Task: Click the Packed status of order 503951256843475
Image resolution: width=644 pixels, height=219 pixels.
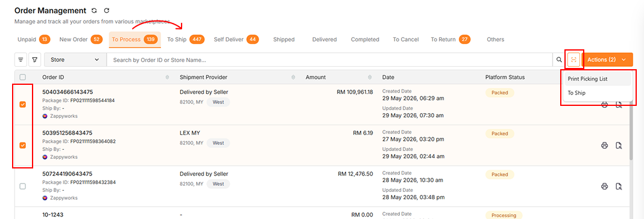Action: click(x=499, y=134)
